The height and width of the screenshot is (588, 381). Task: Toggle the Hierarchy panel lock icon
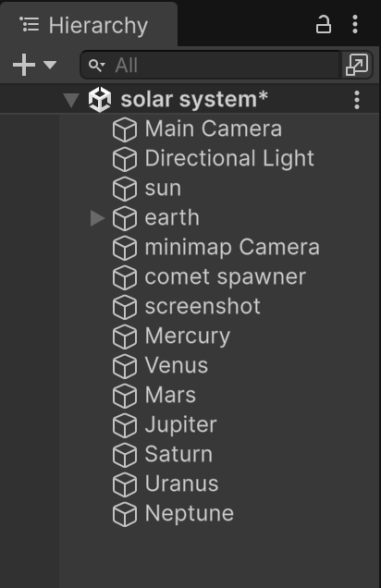coord(324,25)
